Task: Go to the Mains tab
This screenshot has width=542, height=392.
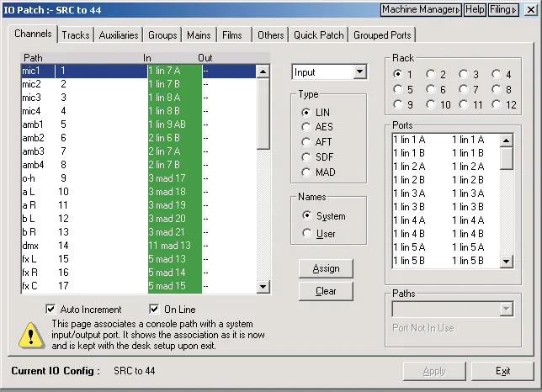Action: pyautogui.click(x=199, y=34)
